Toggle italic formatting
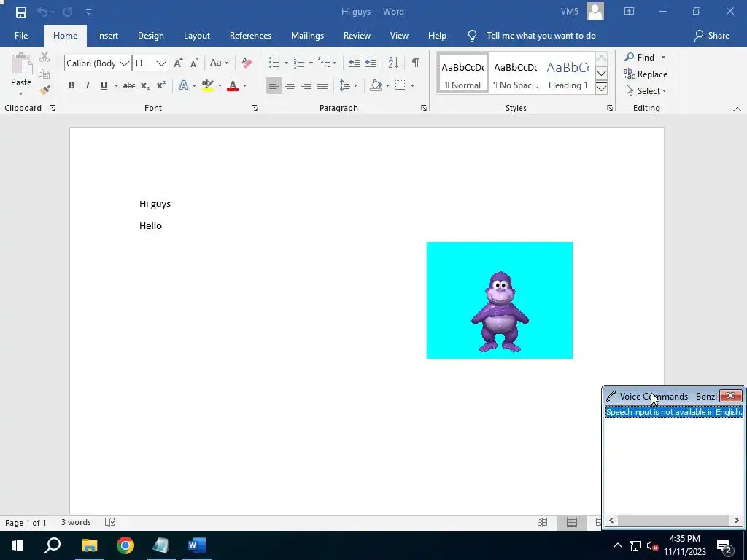 (x=88, y=86)
